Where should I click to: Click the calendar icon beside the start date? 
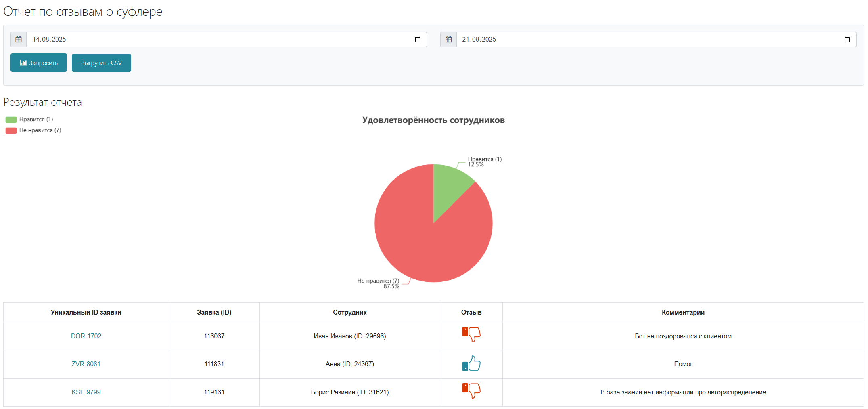coord(19,40)
